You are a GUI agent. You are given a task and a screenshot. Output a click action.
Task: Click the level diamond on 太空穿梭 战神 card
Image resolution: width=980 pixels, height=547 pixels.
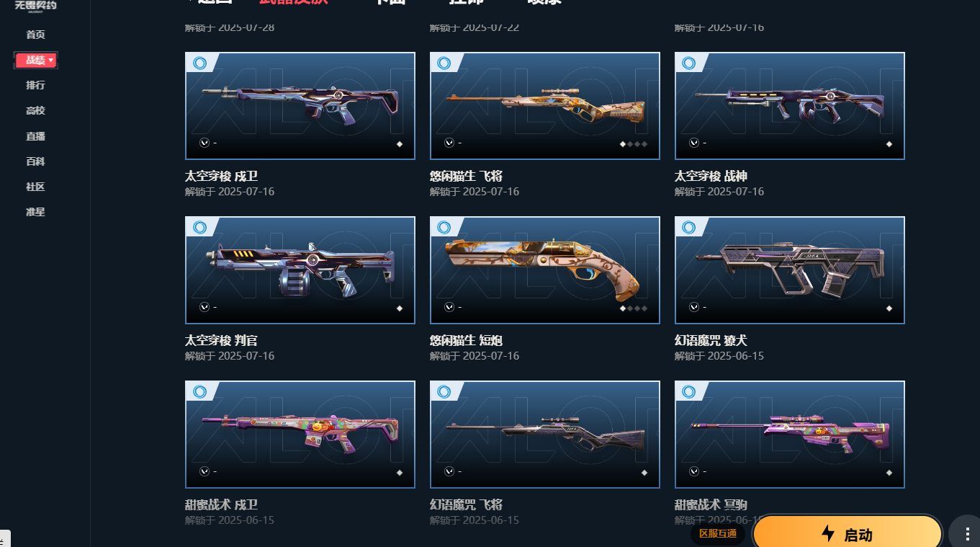point(889,144)
